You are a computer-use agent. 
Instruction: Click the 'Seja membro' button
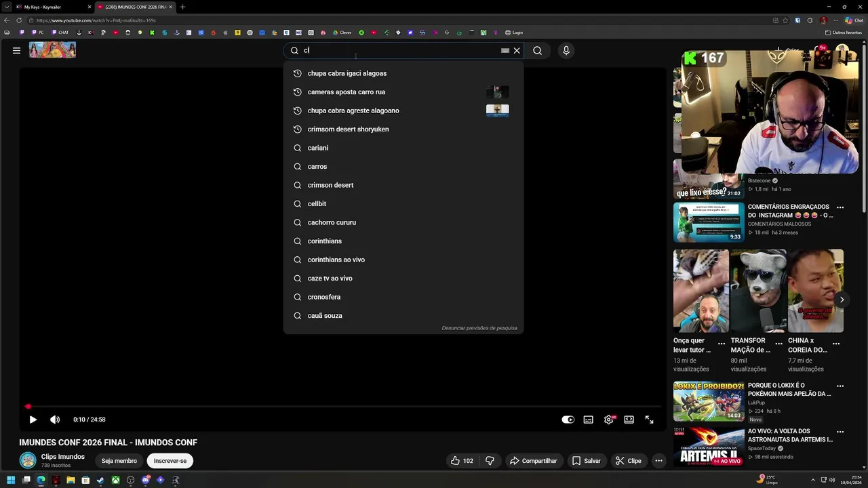tap(119, 461)
